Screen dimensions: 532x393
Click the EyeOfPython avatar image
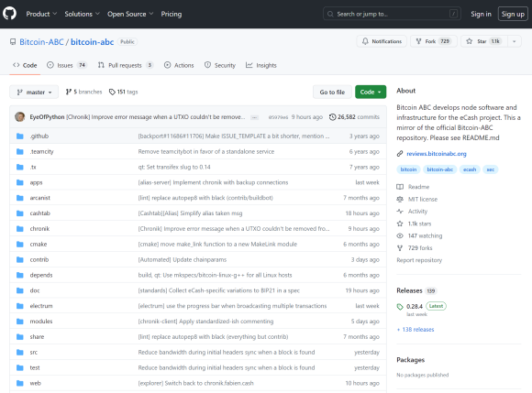pyautogui.click(x=19, y=116)
